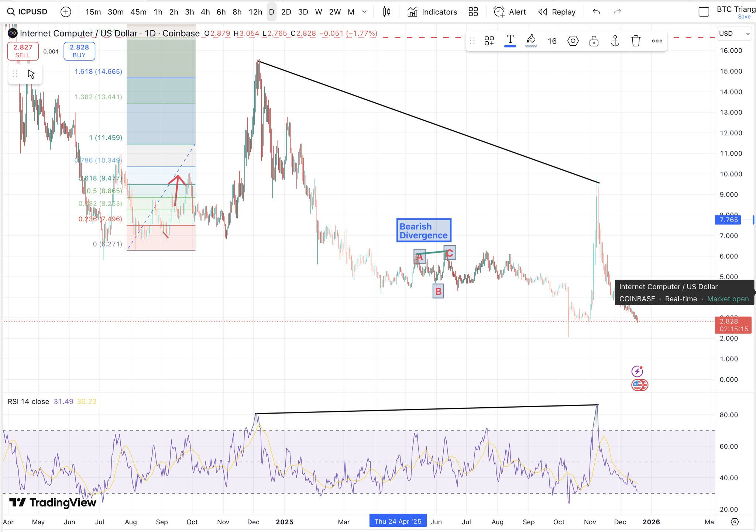Delete the selected drawing with trash icon
This screenshot has height=532, width=756.
point(636,41)
